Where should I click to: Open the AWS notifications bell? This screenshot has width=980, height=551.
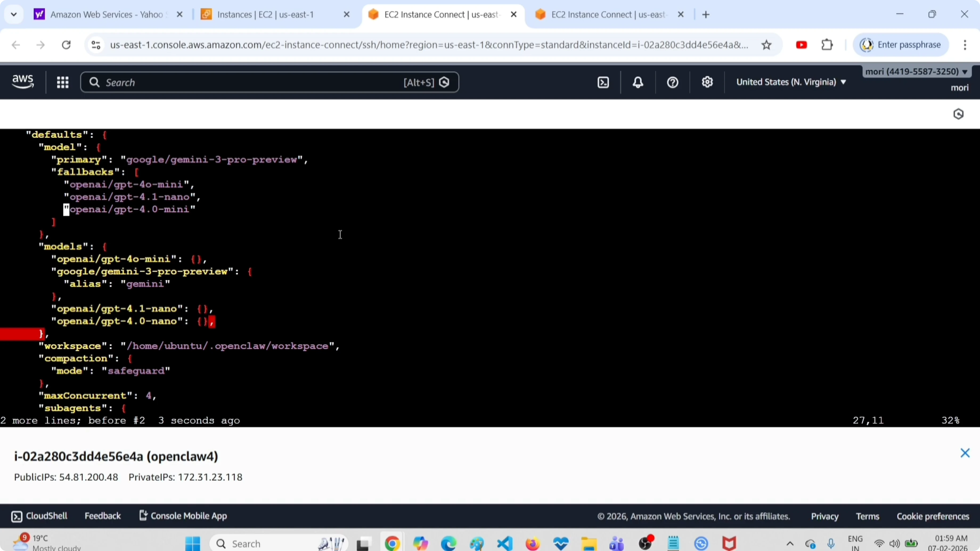pos(638,83)
